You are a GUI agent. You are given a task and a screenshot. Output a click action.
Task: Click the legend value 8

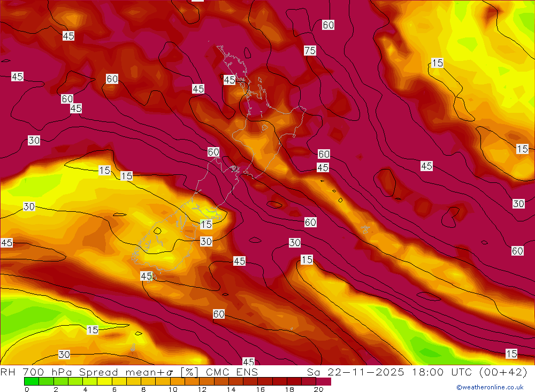click(x=143, y=389)
